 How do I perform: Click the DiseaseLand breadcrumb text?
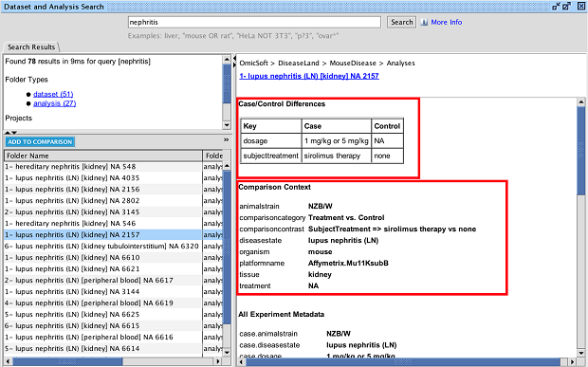tap(299, 63)
